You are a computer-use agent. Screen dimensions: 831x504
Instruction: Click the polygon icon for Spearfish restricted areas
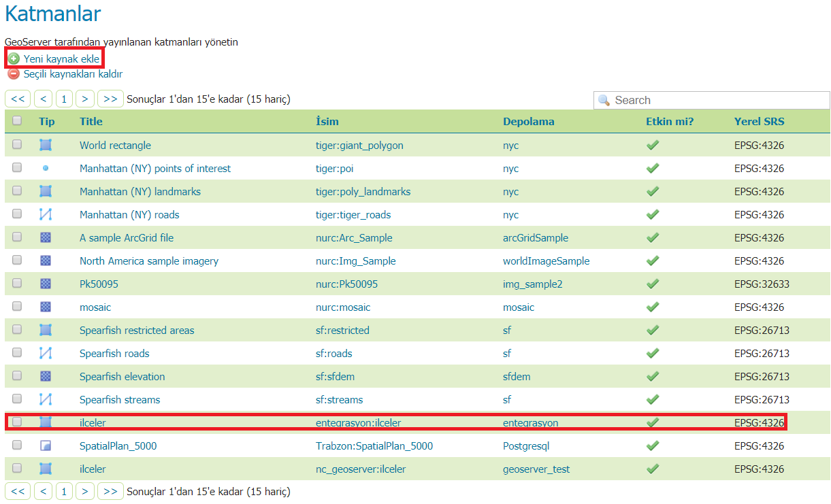46,330
